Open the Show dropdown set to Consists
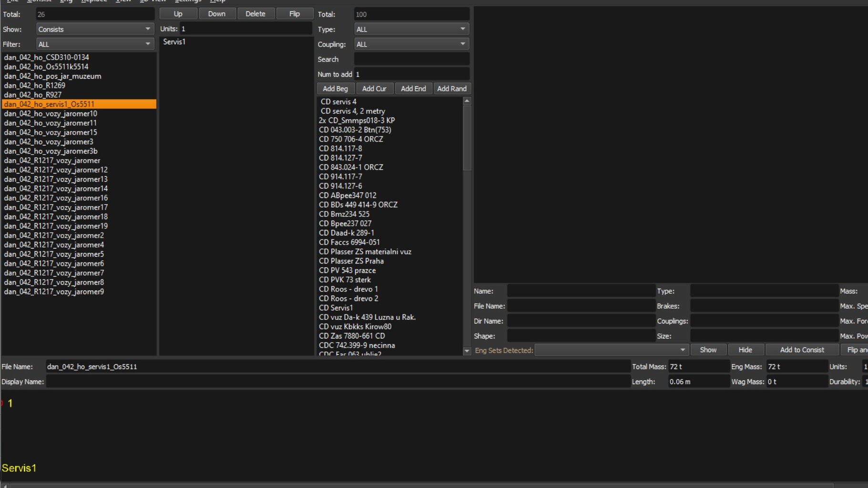The width and height of the screenshot is (868, 488). [x=95, y=29]
